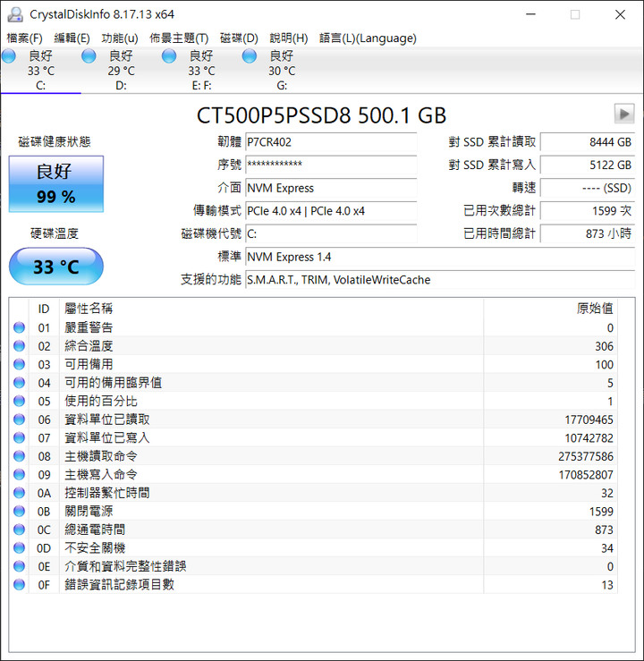Open the 佈景主題(T) menu
This screenshot has width=644, height=661.
click(x=179, y=38)
